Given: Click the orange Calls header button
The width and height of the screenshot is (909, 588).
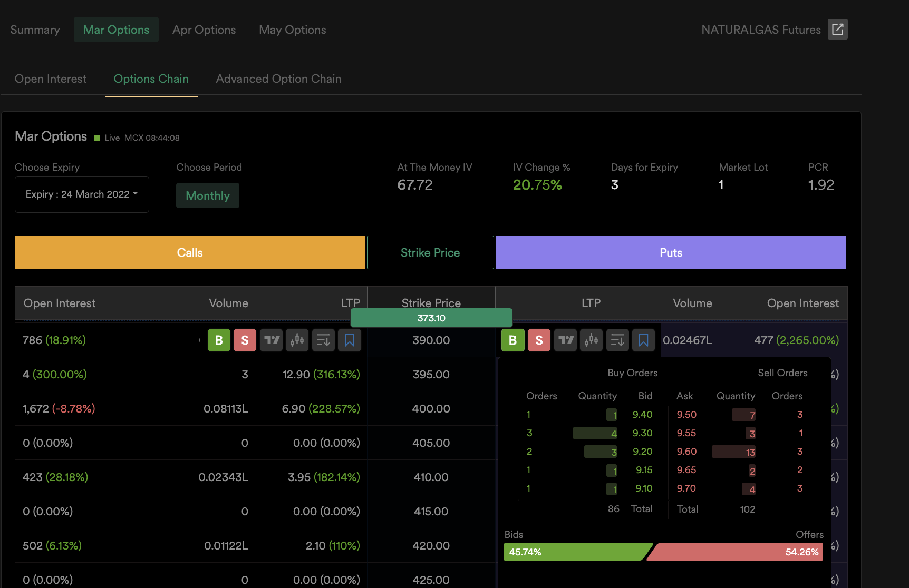Looking at the screenshot, I should [190, 252].
